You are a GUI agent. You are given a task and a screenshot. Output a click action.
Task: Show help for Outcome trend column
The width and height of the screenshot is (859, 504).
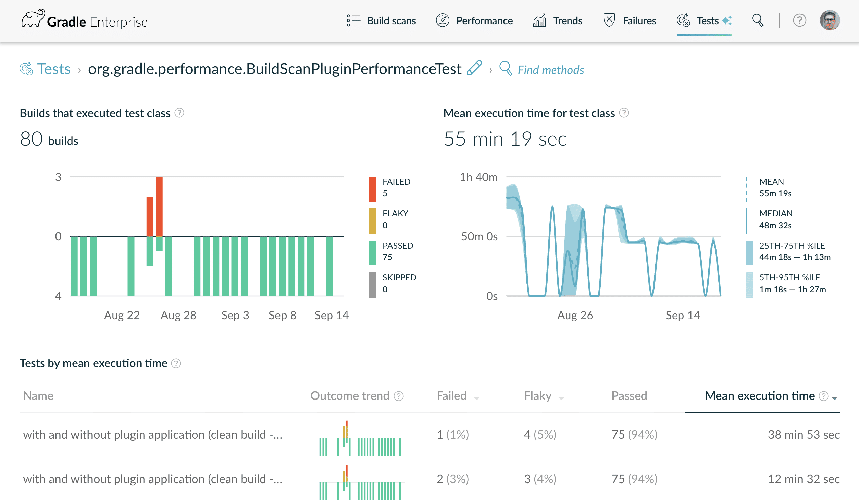(398, 396)
